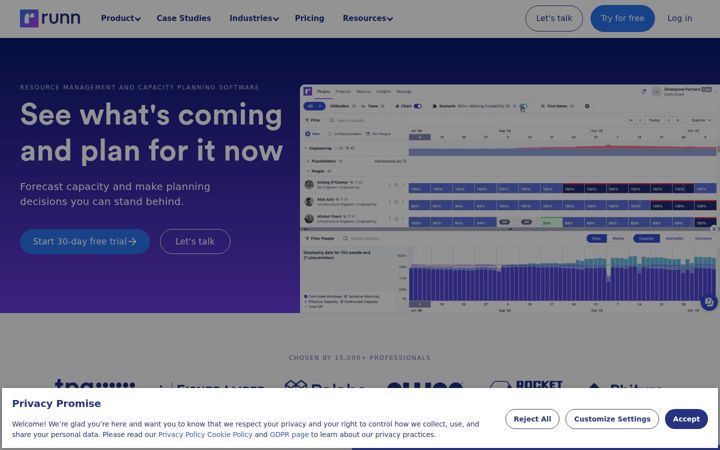
Task: Go to the Pricing page
Action: (x=309, y=18)
